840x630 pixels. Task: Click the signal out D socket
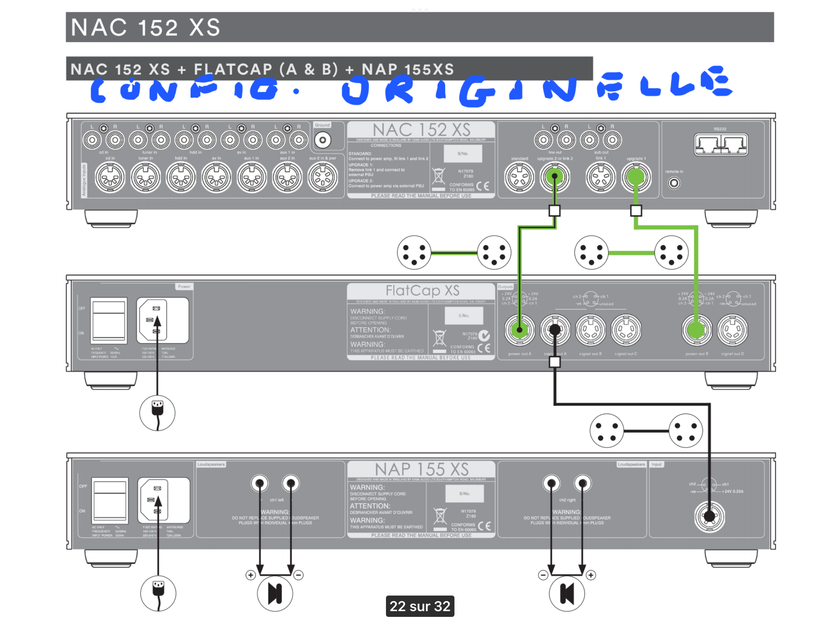[732, 329]
